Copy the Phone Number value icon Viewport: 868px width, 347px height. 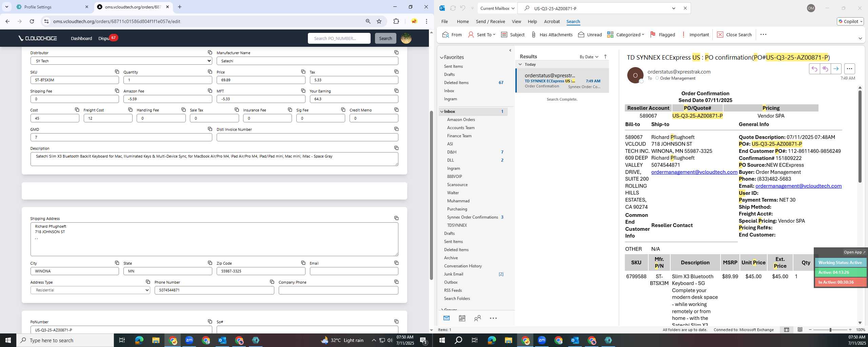(x=272, y=282)
